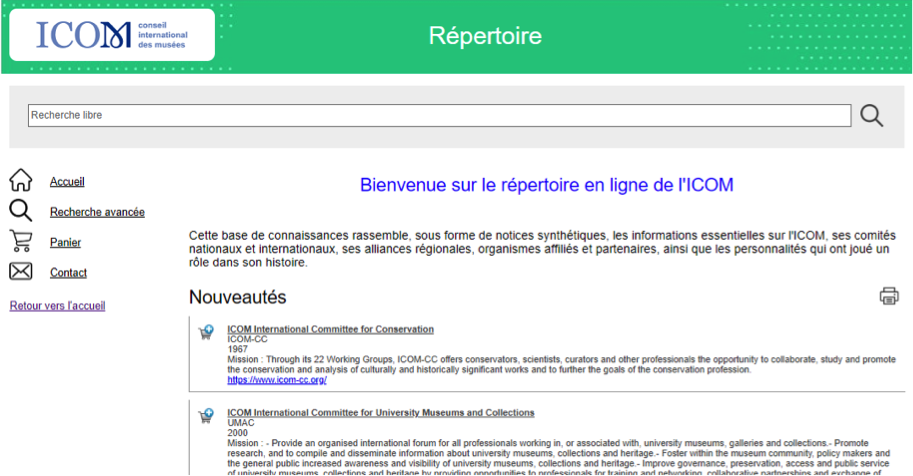The width and height of the screenshot is (913, 476).
Task: Click the magnifier icon beside Recherche avancée
Action: pos(20,210)
